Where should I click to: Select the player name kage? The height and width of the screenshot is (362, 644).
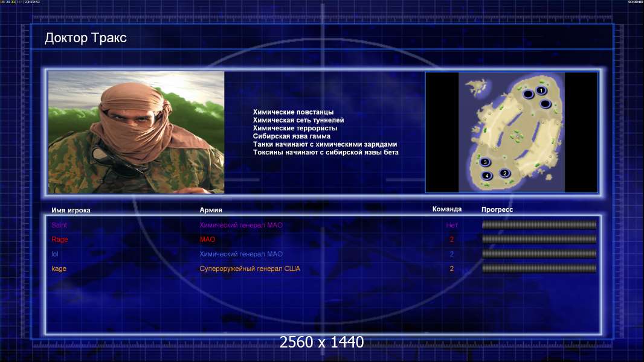59,269
